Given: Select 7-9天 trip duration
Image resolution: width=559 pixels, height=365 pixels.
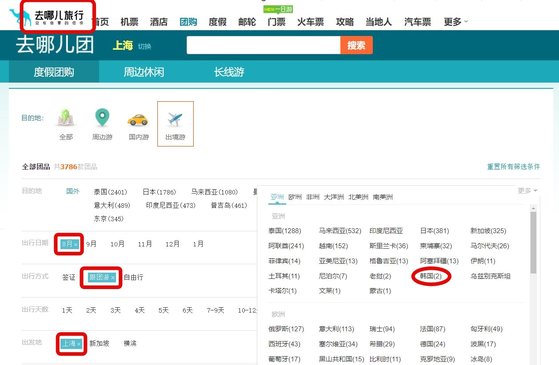Looking at the screenshot, I should (x=215, y=310).
